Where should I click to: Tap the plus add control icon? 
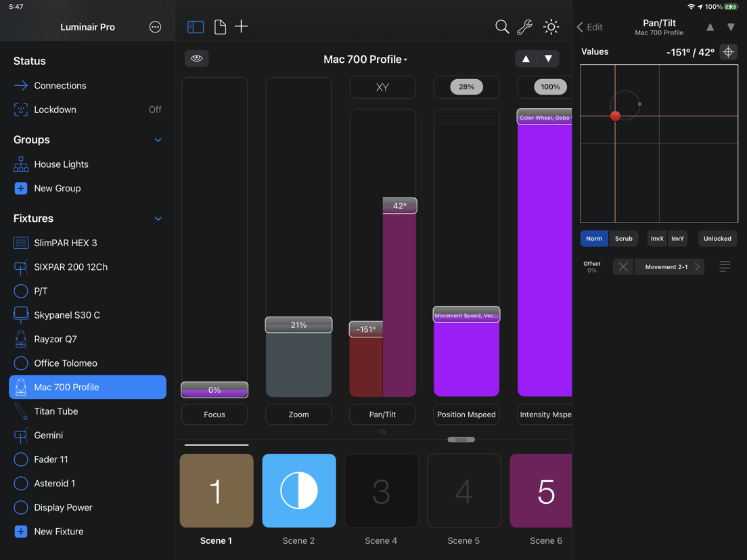tap(242, 26)
